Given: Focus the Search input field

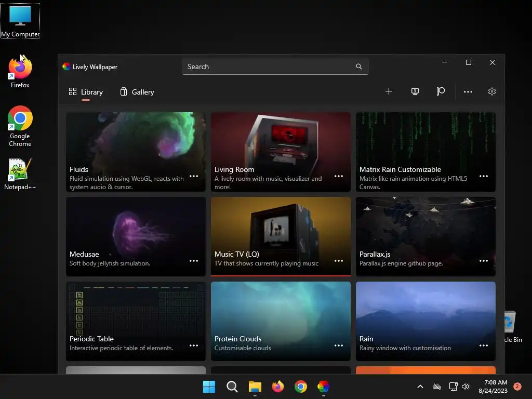Looking at the screenshot, I should click(275, 66).
